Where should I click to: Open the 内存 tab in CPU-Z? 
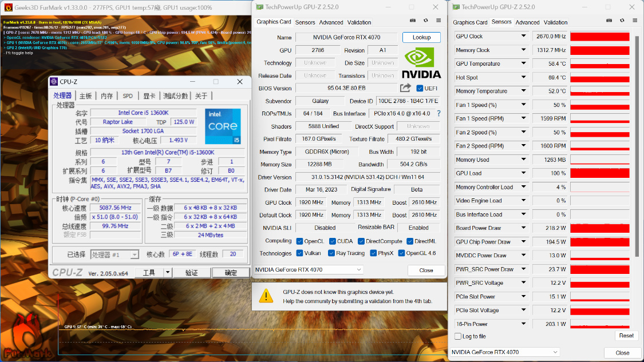[107, 96]
